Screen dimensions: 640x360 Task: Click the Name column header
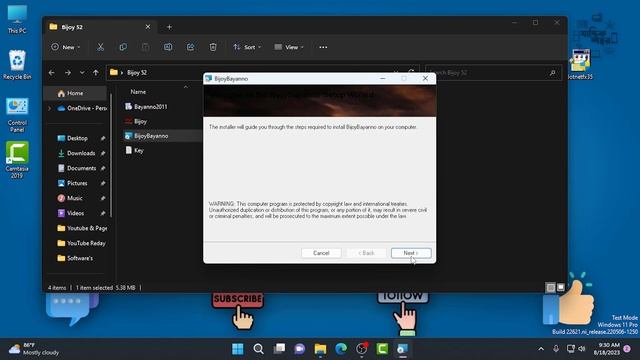tap(138, 92)
